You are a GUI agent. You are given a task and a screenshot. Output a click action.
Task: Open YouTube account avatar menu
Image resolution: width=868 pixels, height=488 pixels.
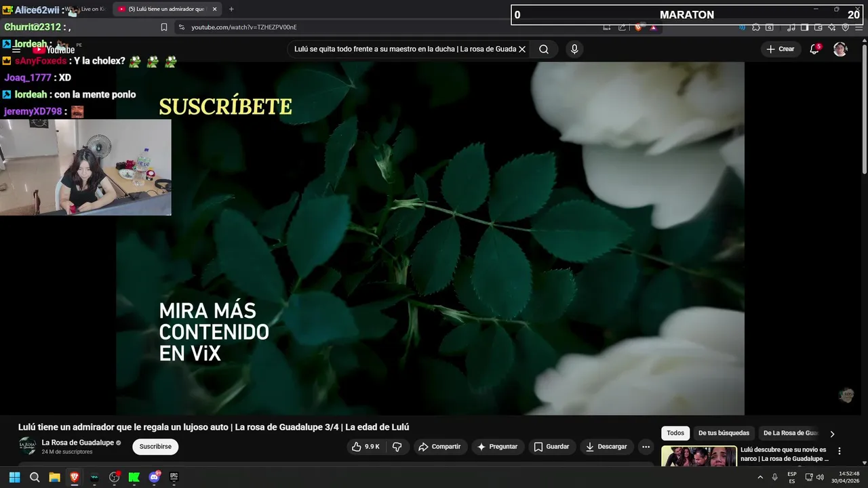(x=840, y=49)
